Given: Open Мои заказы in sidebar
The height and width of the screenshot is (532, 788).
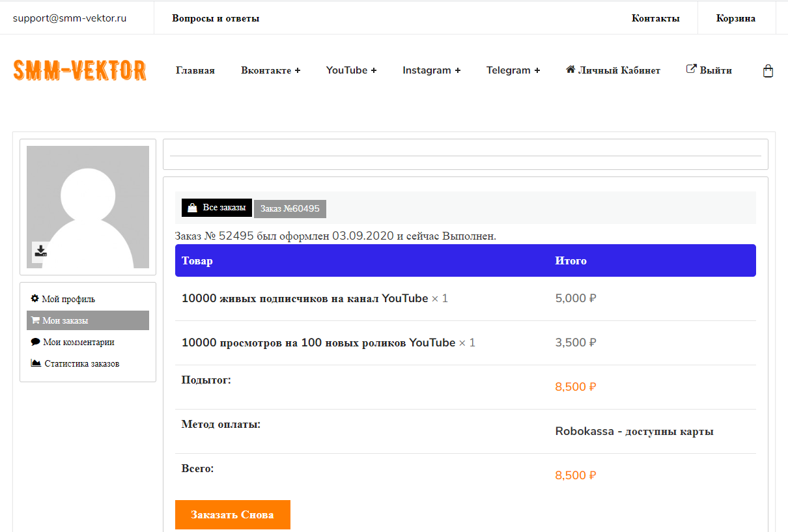Looking at the screenshot, I should pos(88,320).
